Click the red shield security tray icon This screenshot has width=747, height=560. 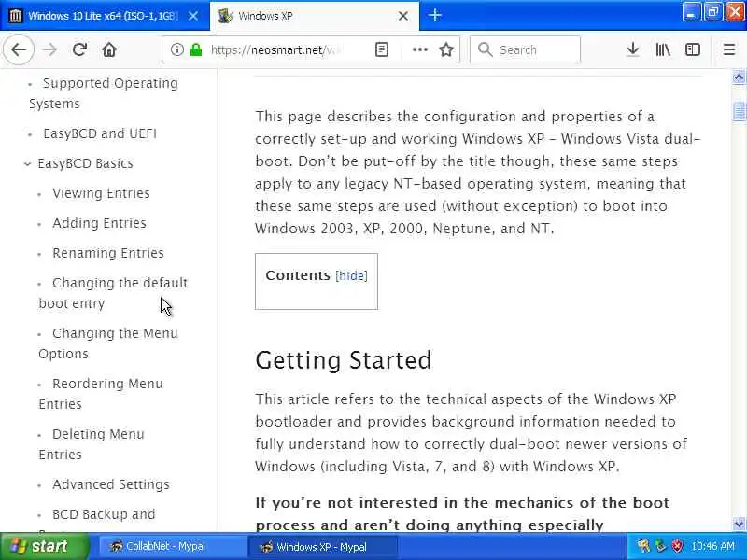[677, 546]
